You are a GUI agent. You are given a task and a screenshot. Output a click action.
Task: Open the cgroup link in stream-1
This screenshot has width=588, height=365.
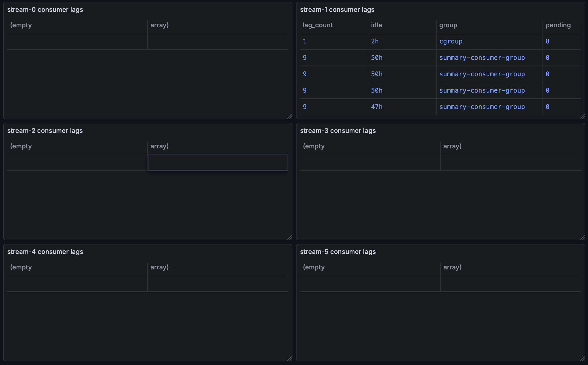(451, 41)
